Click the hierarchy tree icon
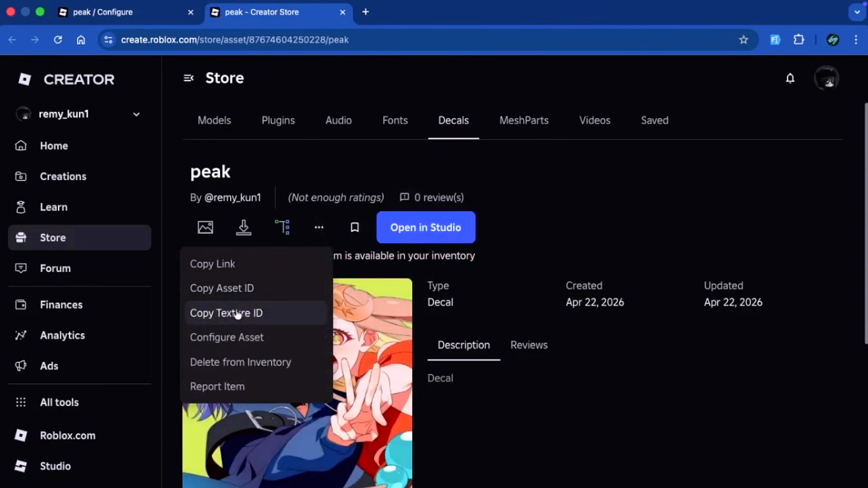Image resolution: width=868 pixels, height=488 pixels. tap(282, 227)
